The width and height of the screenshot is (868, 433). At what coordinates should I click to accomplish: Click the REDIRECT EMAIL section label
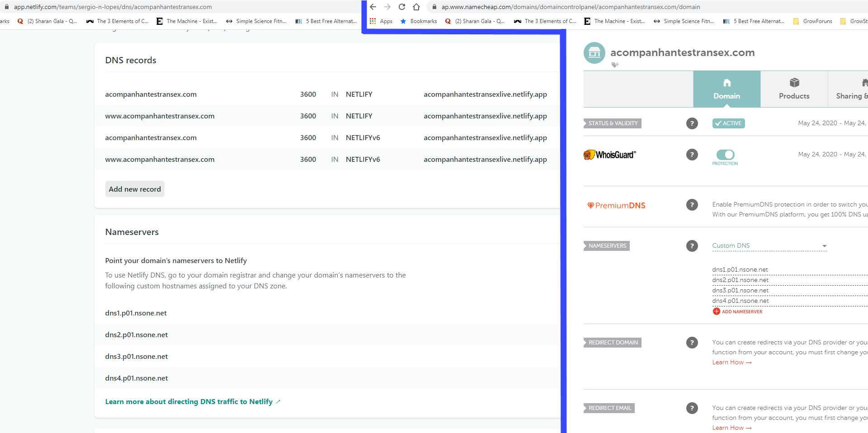[x=609, y=408]
